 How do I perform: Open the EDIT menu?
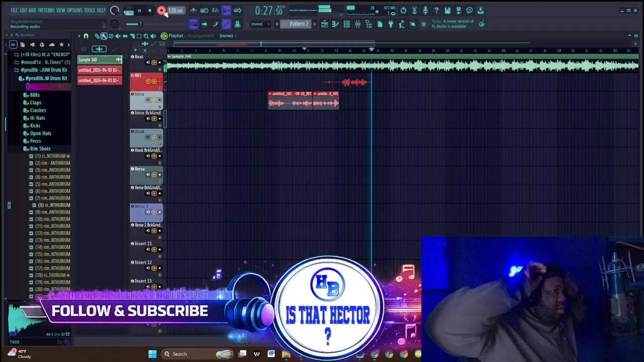[x=23, y=11]
